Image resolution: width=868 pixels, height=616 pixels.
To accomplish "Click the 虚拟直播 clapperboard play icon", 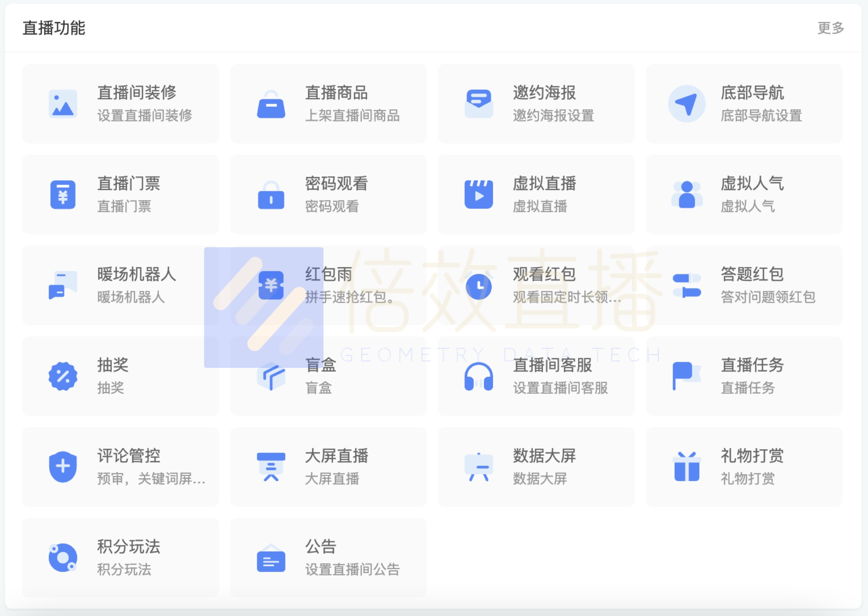I will click(x=479, y=194).
